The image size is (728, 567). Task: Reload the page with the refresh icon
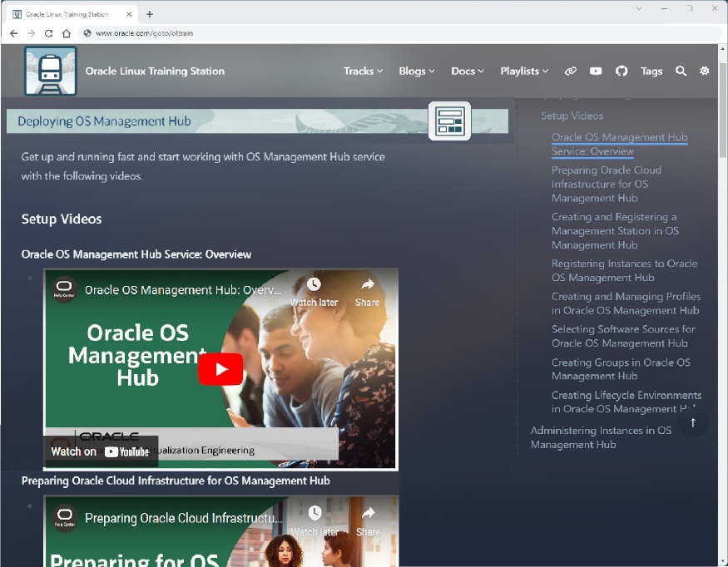click(49, 33)
